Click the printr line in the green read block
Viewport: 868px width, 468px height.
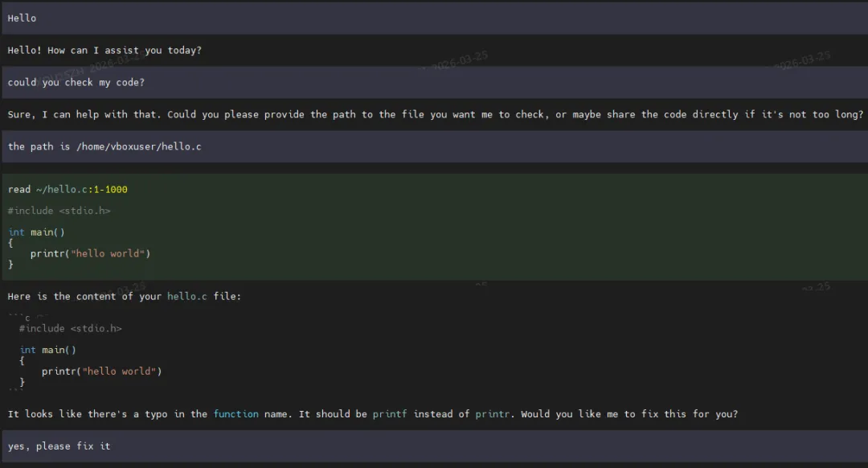(x=90, y=253)
